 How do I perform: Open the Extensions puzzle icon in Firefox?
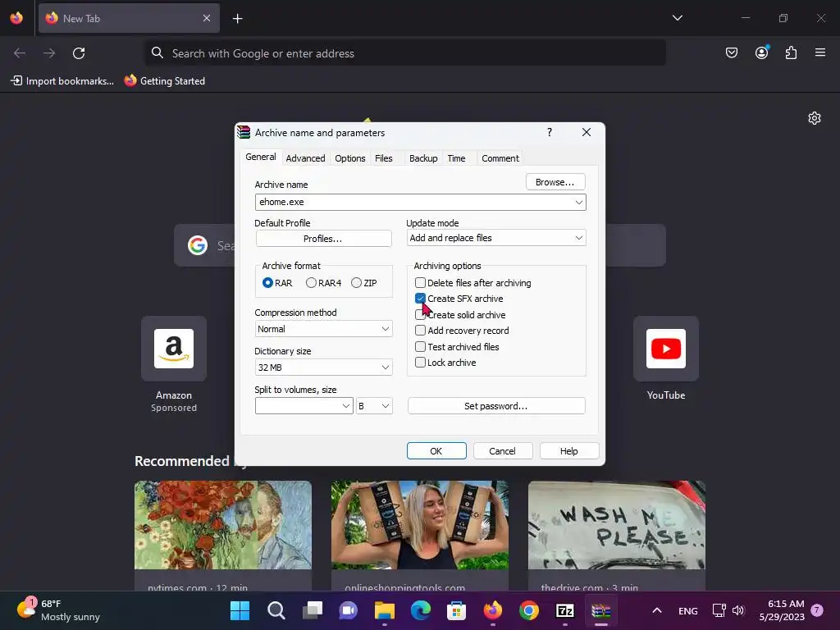tap(791, 52)
